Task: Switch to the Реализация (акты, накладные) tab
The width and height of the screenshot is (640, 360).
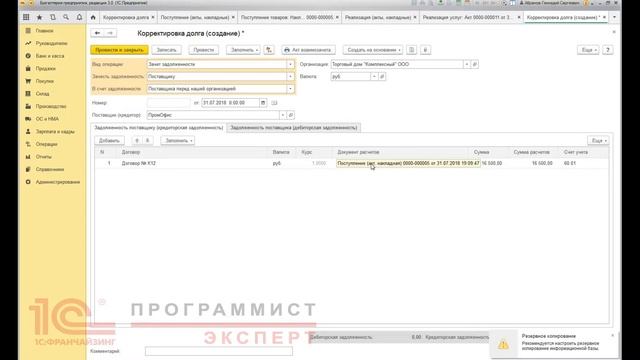Action: (378, 18)
